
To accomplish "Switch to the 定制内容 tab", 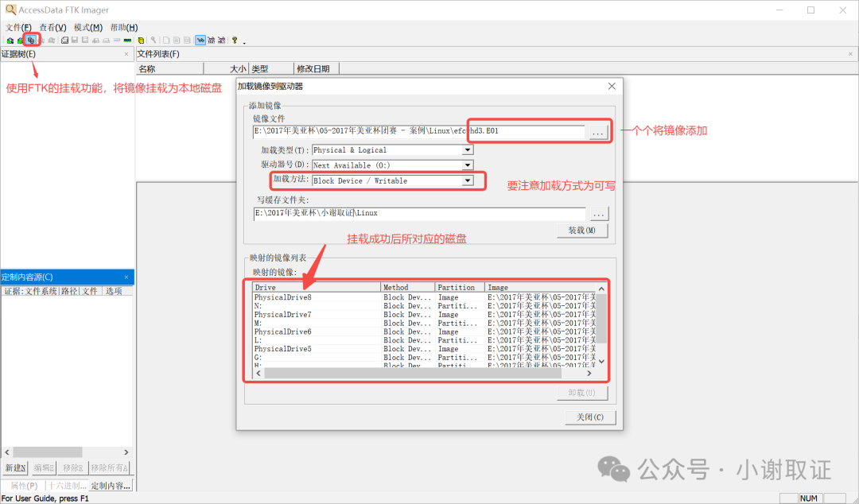I will tap(111, 486).
